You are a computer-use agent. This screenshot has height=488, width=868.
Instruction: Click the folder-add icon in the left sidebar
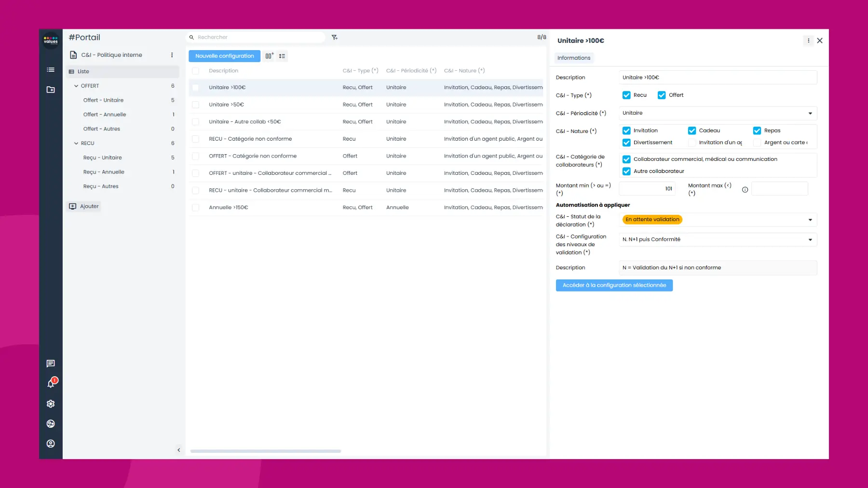coord(51,90)
